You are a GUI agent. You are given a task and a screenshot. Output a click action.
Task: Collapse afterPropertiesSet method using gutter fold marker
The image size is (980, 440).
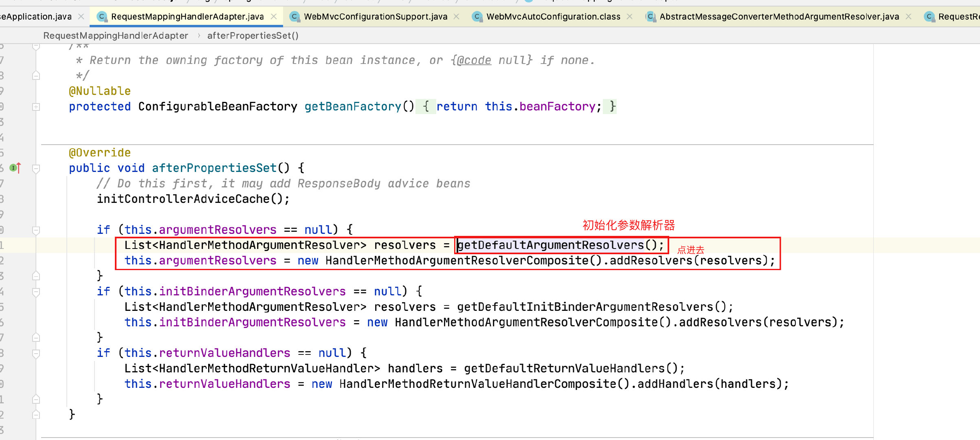[x=36, y=168]
